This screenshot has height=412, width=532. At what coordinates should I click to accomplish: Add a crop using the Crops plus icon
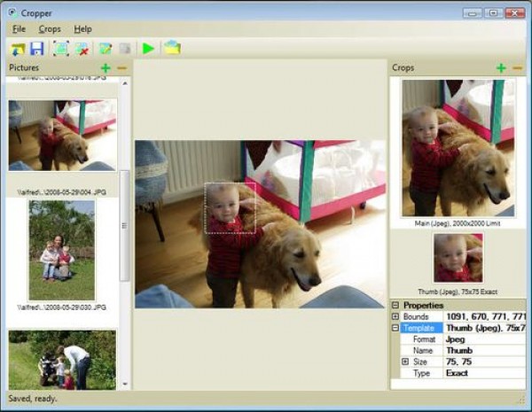click(501, 68)
